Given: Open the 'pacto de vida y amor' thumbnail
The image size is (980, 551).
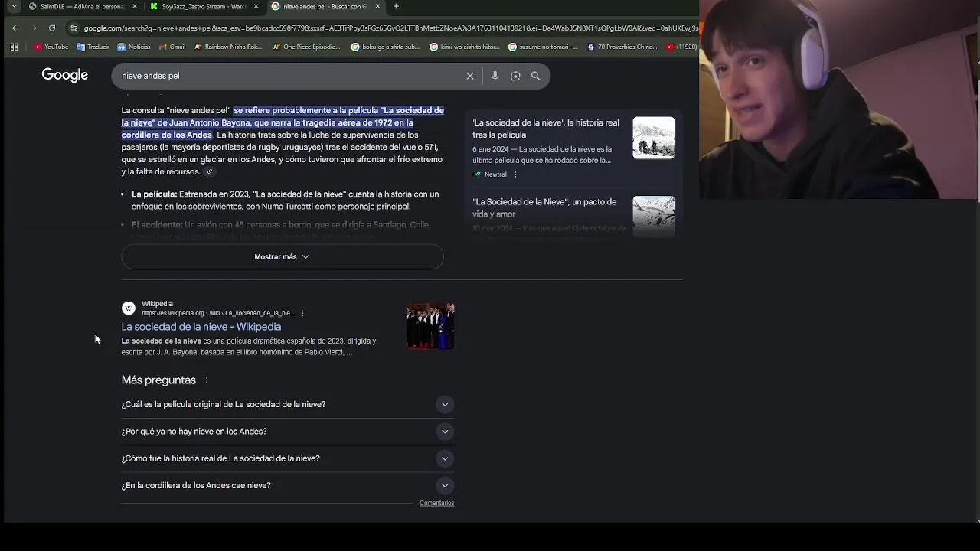Looking at the screenshot, I should pos(654,217).
